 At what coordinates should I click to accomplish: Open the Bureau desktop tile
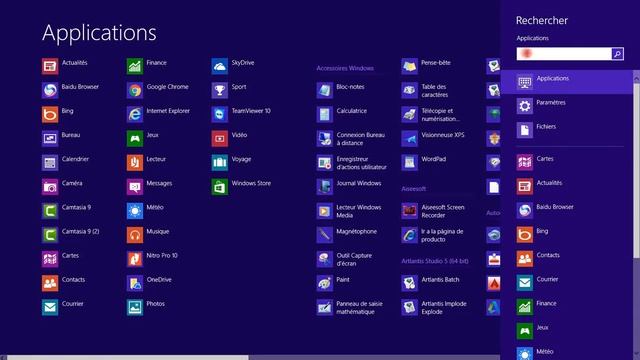pyautogui.click(x=50, y=139)
